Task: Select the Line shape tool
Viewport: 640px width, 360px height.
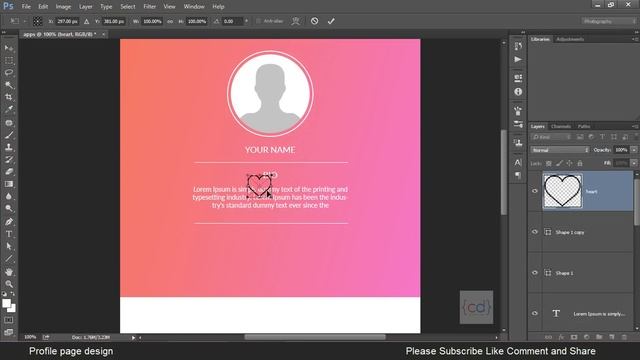Action: pos(9,258)
